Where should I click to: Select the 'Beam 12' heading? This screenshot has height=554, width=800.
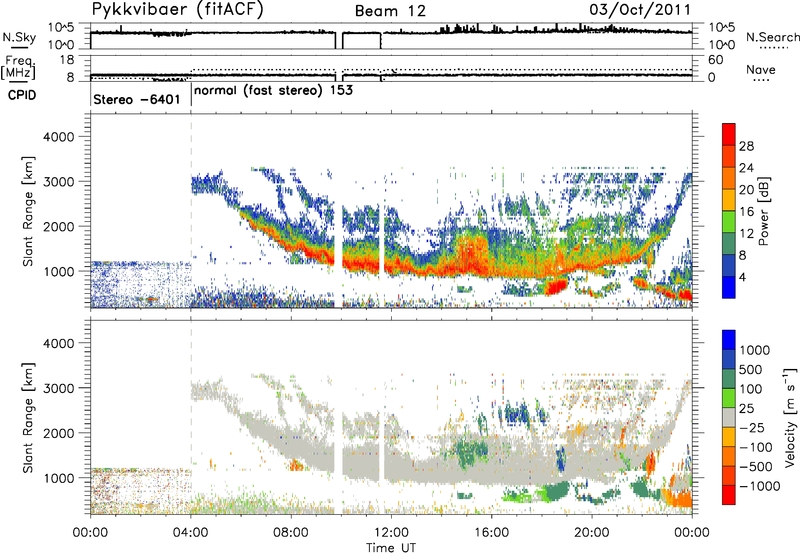point(390,11)
